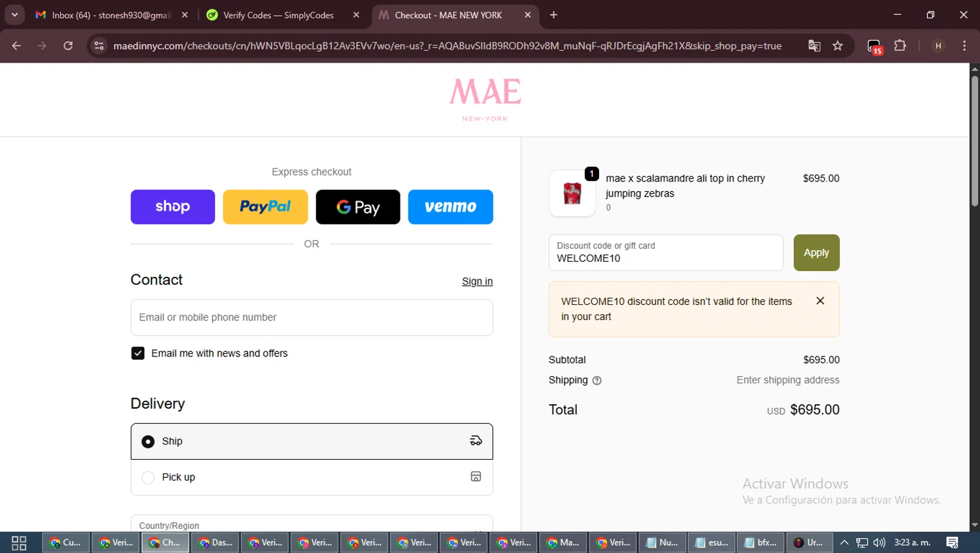
Task: Go forward in browser history
Action: click(x=42, y=46)
